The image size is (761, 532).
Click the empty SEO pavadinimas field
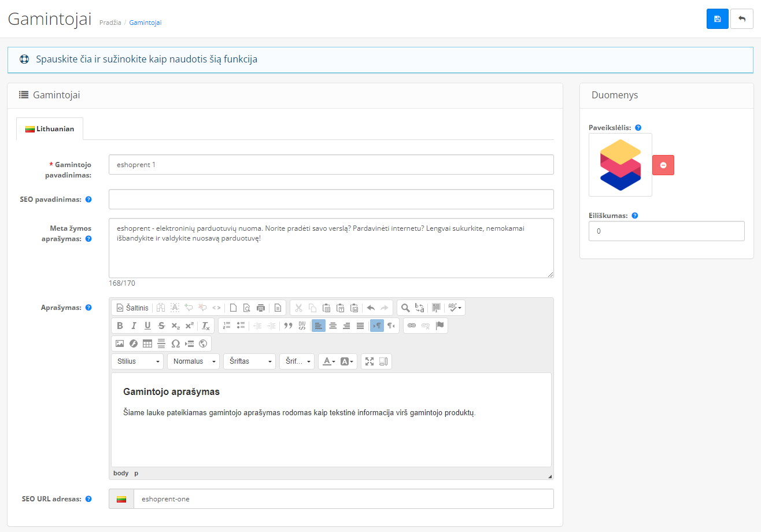tap(331, 199)
